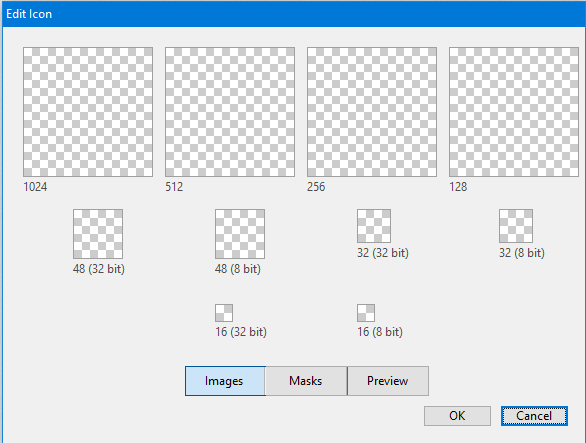Screen dimensions: 586x443
Task: Select the 256 icon image slot
Action: coord(372,112)
